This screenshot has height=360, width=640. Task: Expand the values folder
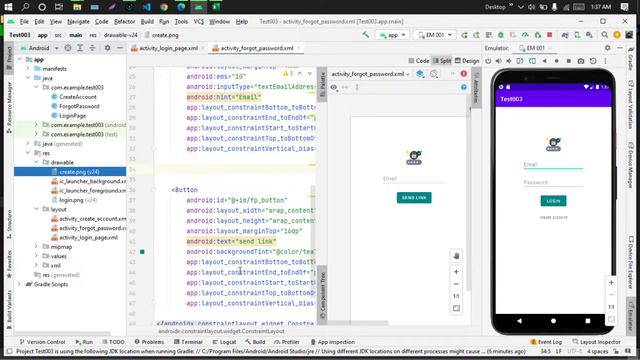[x=36, y=256]
